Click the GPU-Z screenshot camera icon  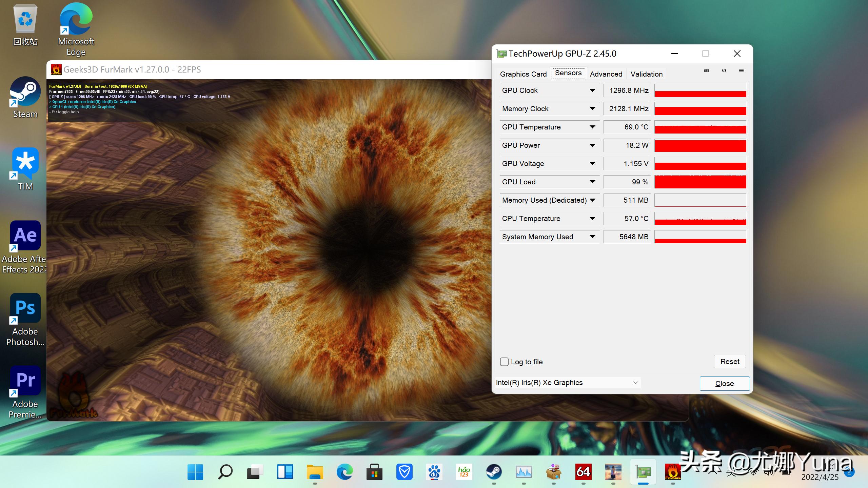pos(707,70)
